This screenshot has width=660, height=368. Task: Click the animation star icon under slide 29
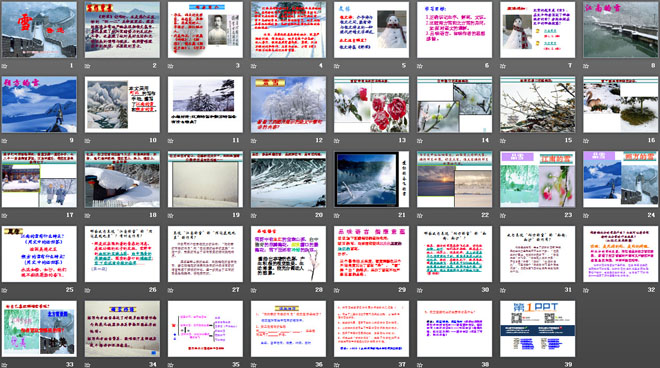coord(337,290)
